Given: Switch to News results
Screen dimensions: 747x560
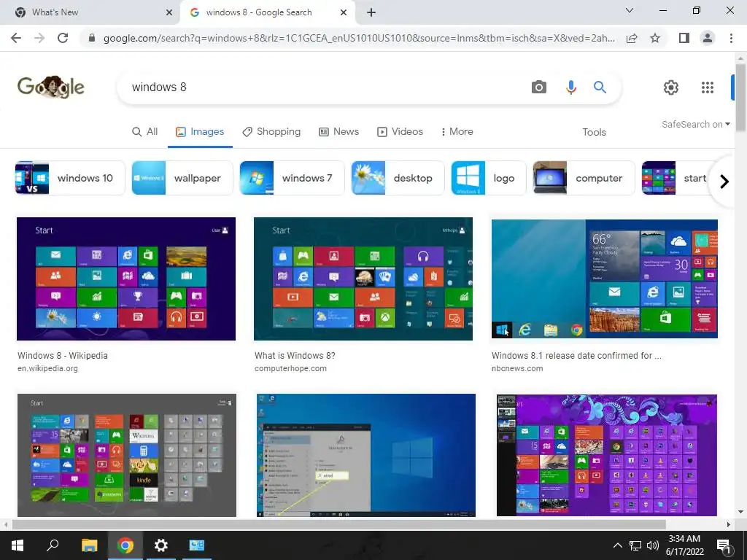Looking at the screenshot, I should [338, 132].
